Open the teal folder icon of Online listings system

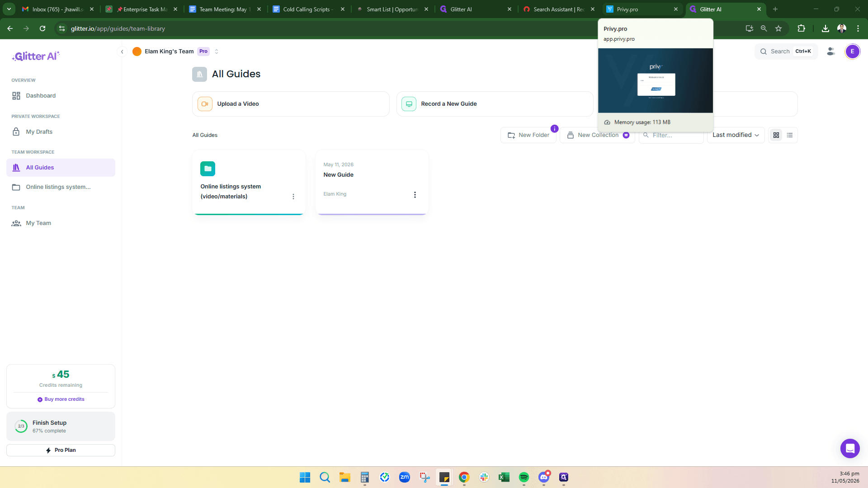[208, 169]
